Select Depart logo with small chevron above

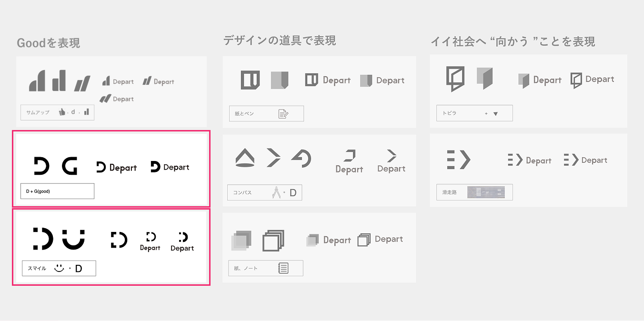click(392, 162)
